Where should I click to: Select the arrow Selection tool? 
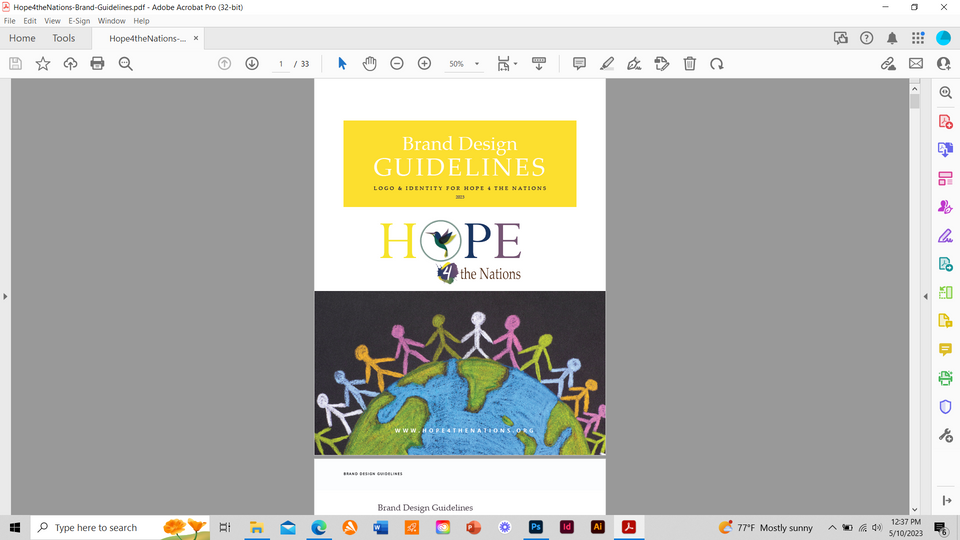coord(342,64)
